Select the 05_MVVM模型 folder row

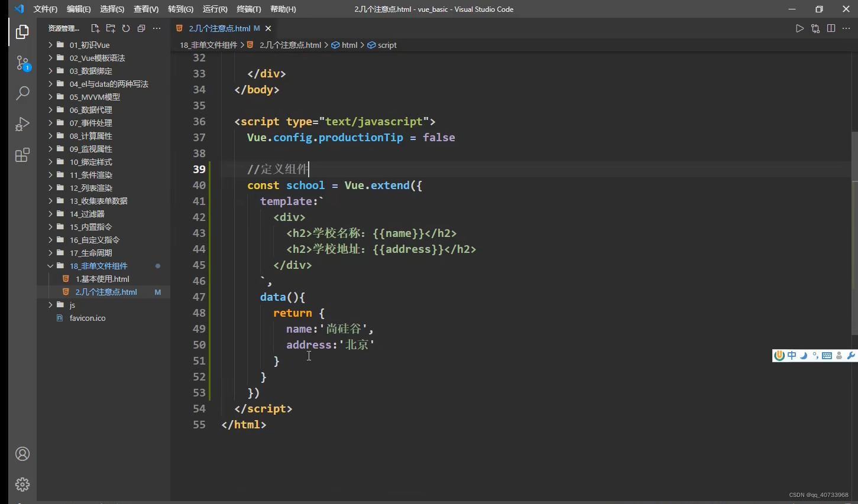click(x=103, y=97)
